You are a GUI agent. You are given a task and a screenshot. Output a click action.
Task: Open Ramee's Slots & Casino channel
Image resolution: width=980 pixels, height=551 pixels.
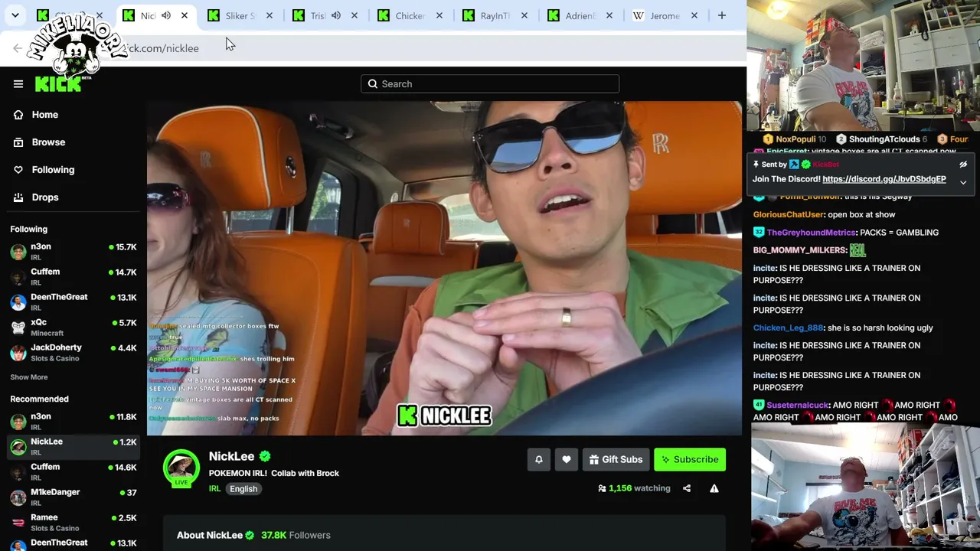click(x=73, y=523)
